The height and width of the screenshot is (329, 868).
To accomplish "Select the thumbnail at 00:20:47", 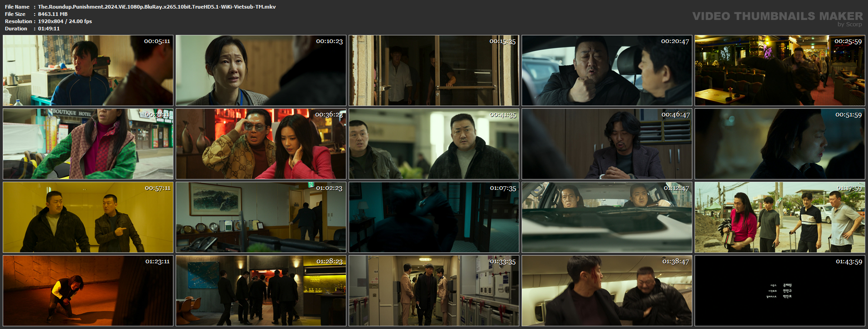I will point(607,71).
